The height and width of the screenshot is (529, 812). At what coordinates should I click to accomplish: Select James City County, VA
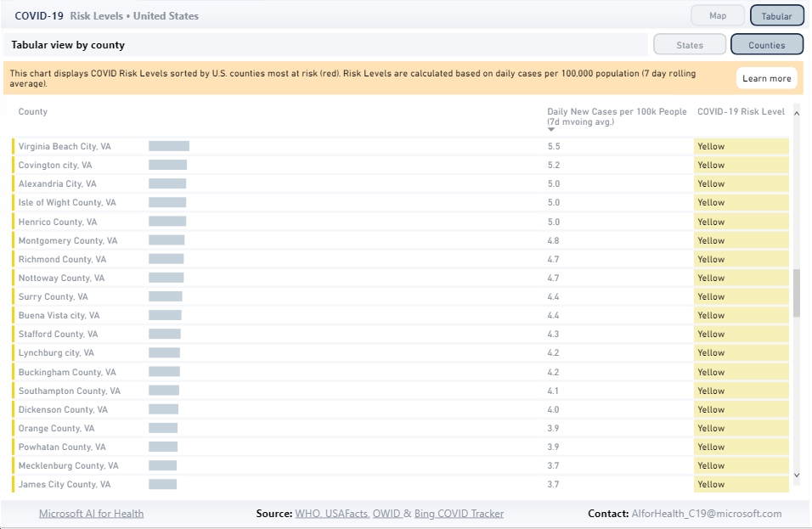(400, 484)
